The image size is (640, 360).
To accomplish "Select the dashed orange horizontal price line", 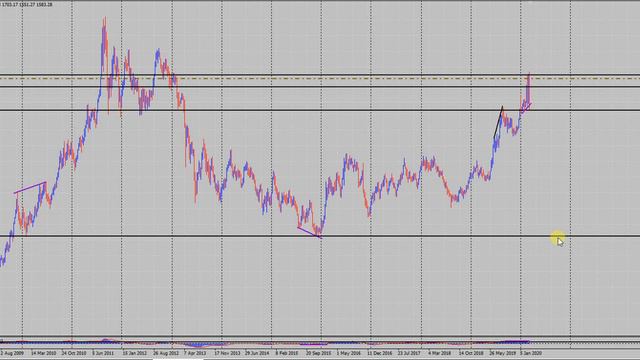I will (320, 78).
